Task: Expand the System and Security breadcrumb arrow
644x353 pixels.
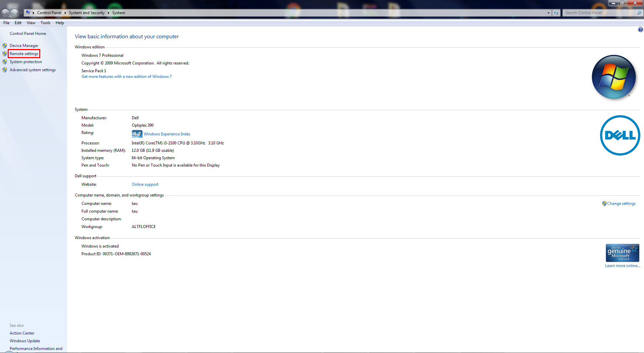Action: [x=109, y=13]
